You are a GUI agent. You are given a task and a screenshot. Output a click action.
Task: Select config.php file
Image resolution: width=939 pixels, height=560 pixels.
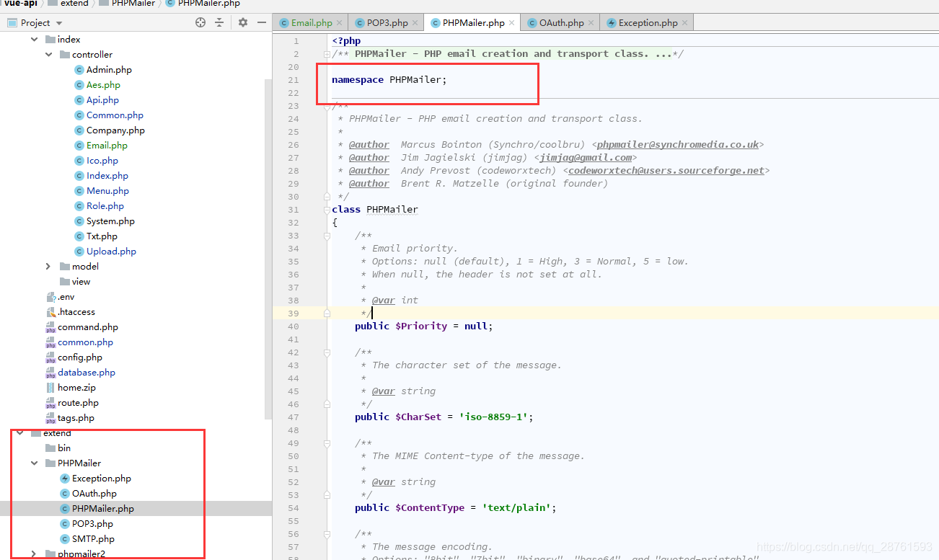click(74, 357)
